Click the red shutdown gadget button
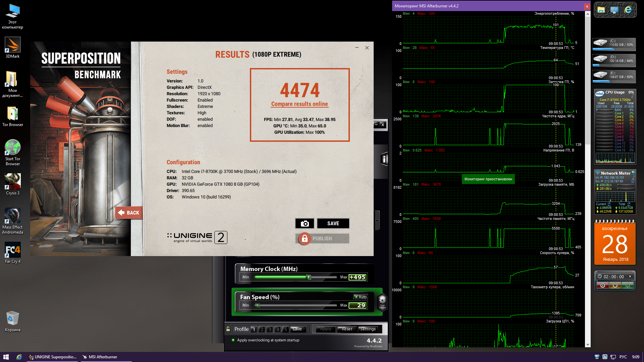The width and height of the screenshot is (644, 362). [603, 285]
